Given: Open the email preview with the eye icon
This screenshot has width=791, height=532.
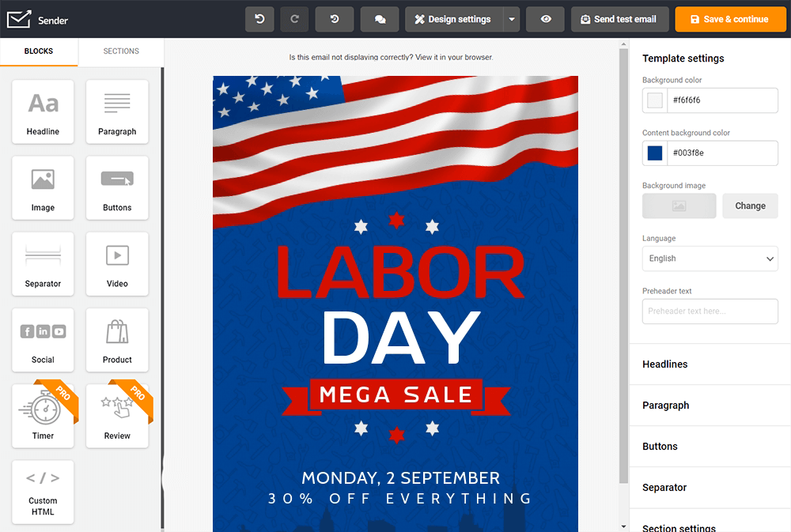Looking at the screenshot, I should coord(545,19).
